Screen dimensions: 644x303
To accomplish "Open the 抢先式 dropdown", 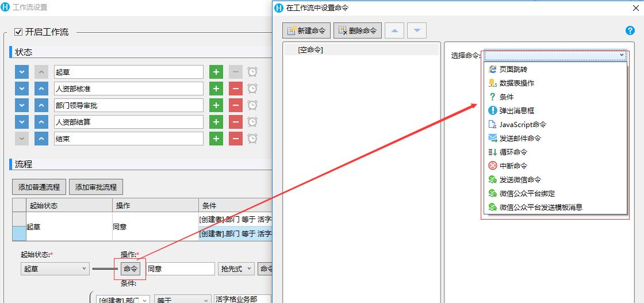I will [x=236, y=269].
